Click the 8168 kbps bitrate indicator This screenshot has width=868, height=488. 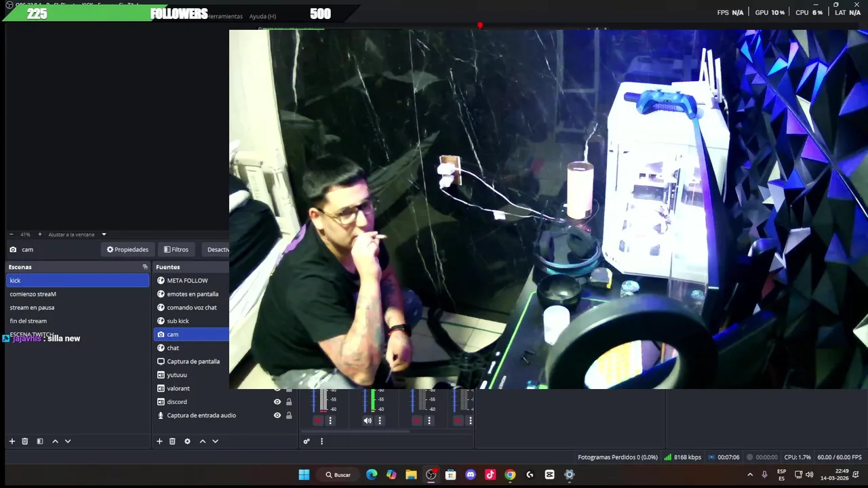pyautogui.click(x=682, y=457)
